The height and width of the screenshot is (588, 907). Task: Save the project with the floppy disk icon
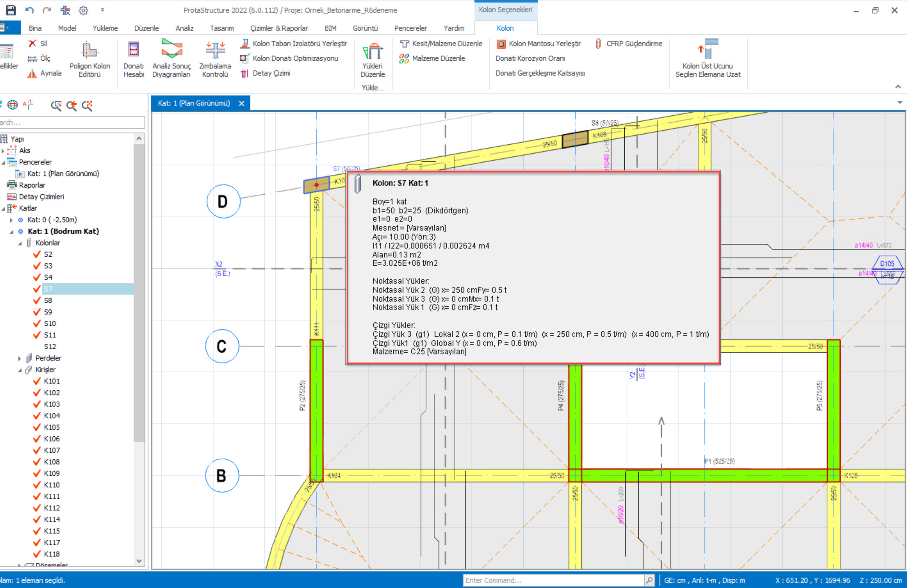[10, 10]
